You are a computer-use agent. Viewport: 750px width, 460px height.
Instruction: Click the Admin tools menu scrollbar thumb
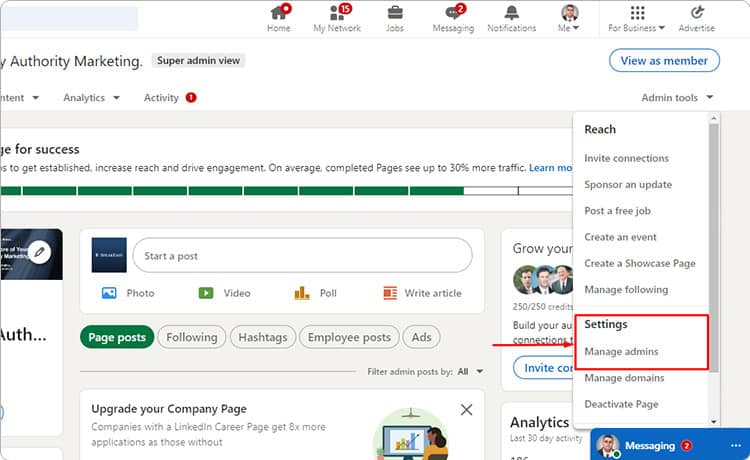(x=714, y=247)
